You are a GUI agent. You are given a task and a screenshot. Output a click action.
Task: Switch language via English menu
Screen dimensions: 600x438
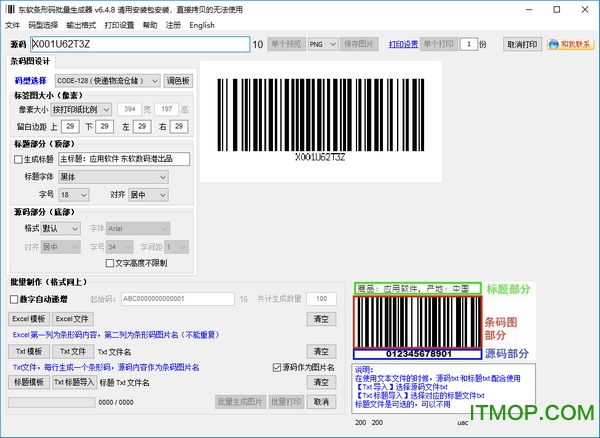tap(202, 25)
